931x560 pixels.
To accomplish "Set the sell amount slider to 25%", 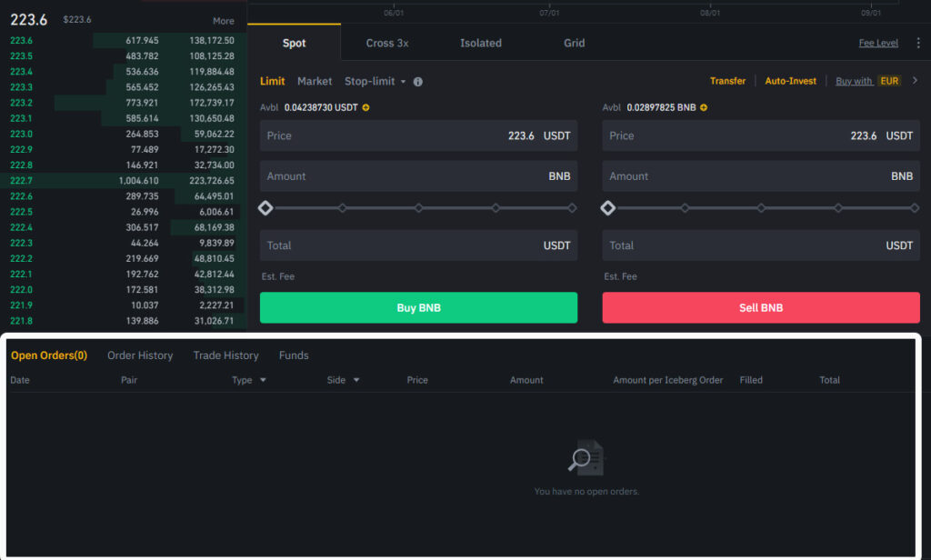I will point(685,208).
